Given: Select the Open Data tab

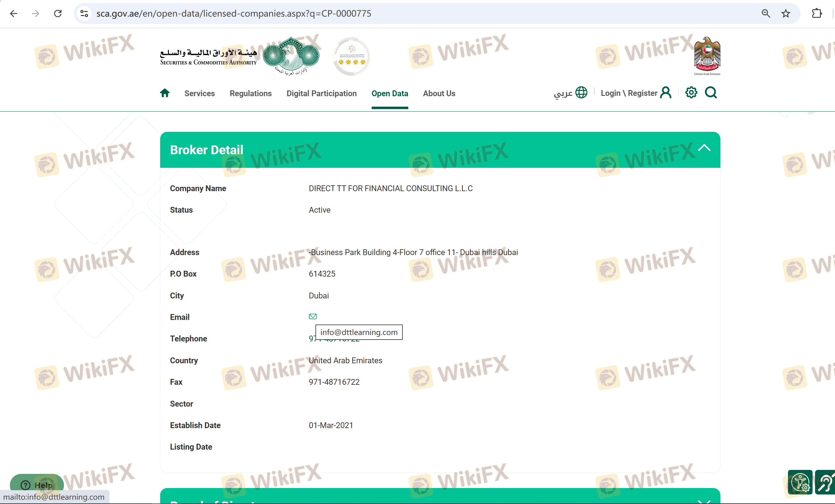Looking at the screenshot, I should (x=390, y=93).
